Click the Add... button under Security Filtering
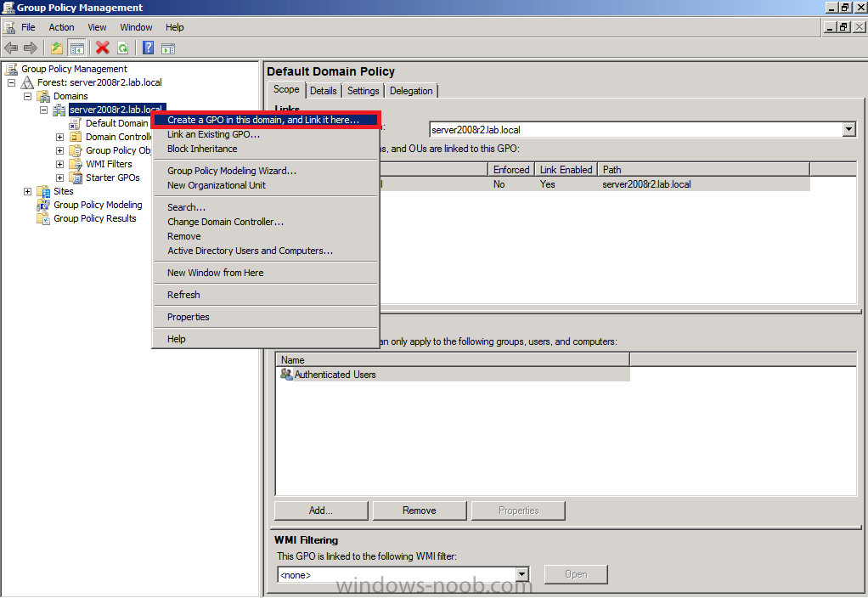The width and height of the screenshot is (868, 598). [x=321, y=511]
